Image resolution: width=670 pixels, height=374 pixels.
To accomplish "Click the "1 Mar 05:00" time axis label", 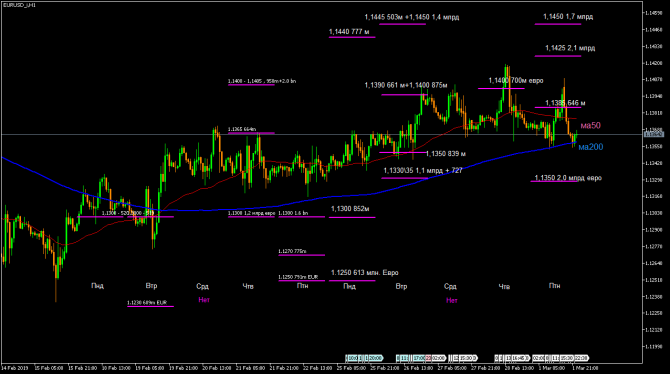I will (x=552, y=368).
